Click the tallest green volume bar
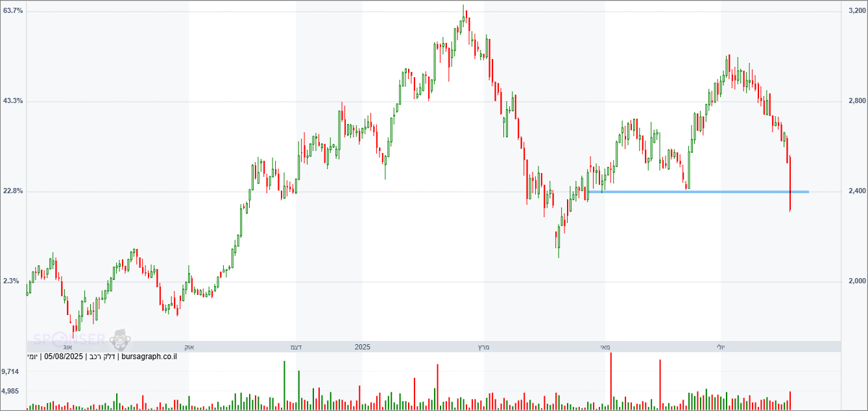Viewport: 868px width, 411px height. coord(284,385)
